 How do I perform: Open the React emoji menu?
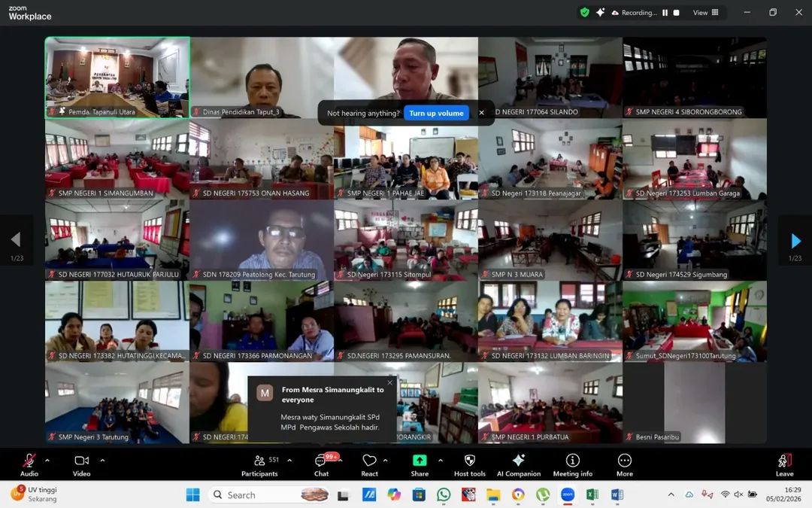tap(369, 461)
